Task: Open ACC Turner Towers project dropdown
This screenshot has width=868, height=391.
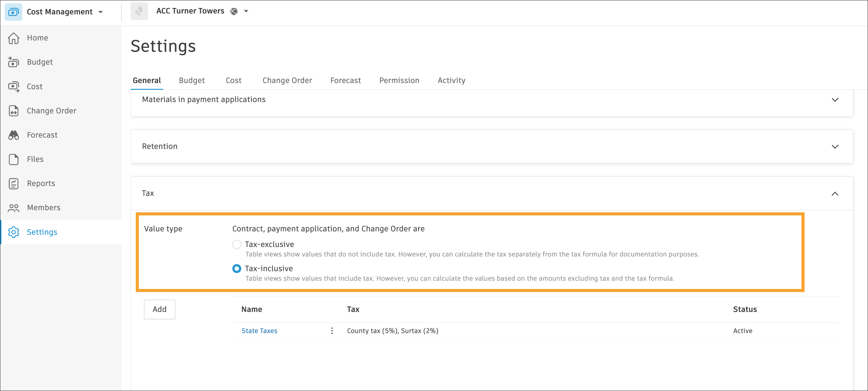Action: coord(246,11)
